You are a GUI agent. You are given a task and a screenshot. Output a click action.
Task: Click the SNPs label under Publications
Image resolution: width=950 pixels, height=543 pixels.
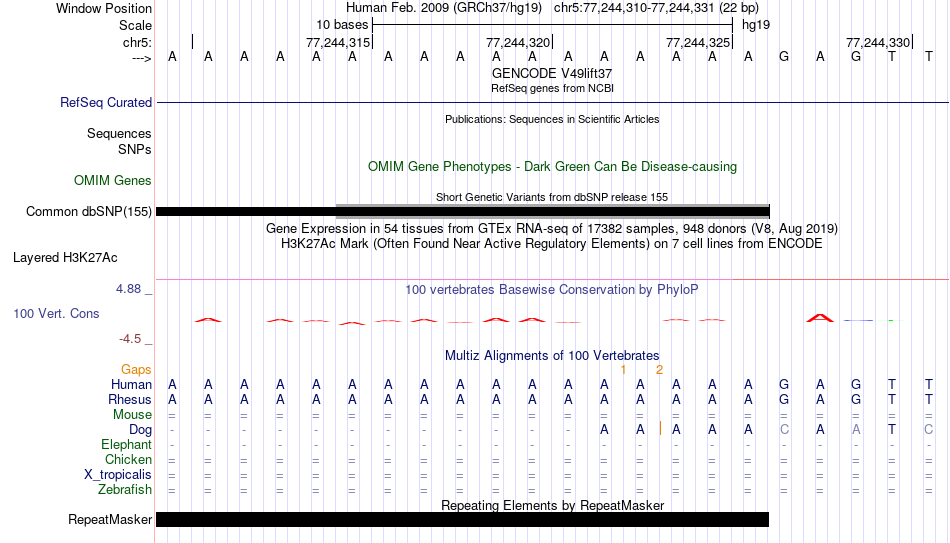tap(135, 149)
